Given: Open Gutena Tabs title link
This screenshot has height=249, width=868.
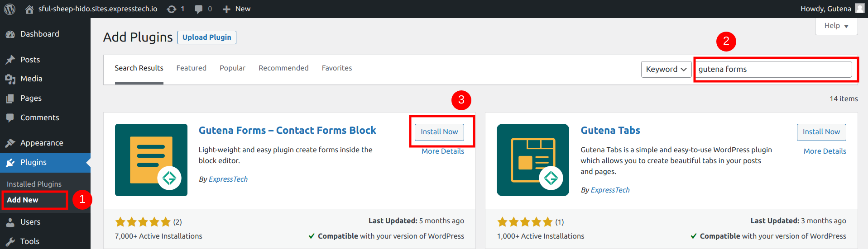Looking at the screenshot, I should coord(610,131).
